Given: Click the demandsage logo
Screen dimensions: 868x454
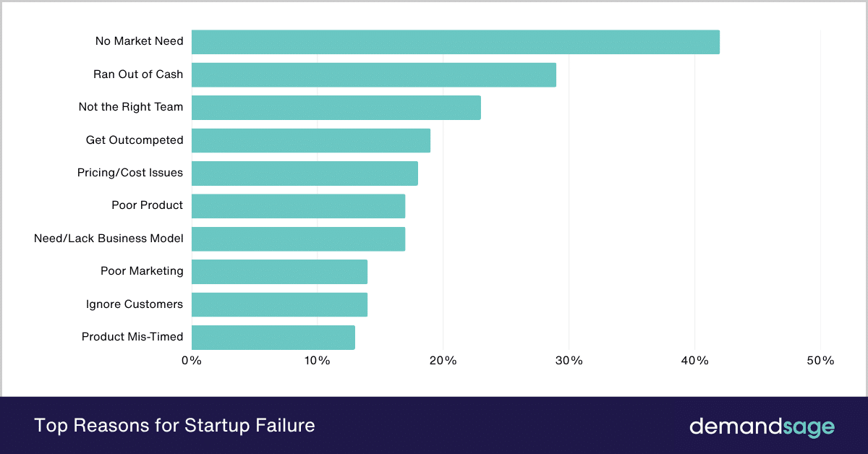Looking at the screenshot, I should pyautogui.click(x=761, y=426).
